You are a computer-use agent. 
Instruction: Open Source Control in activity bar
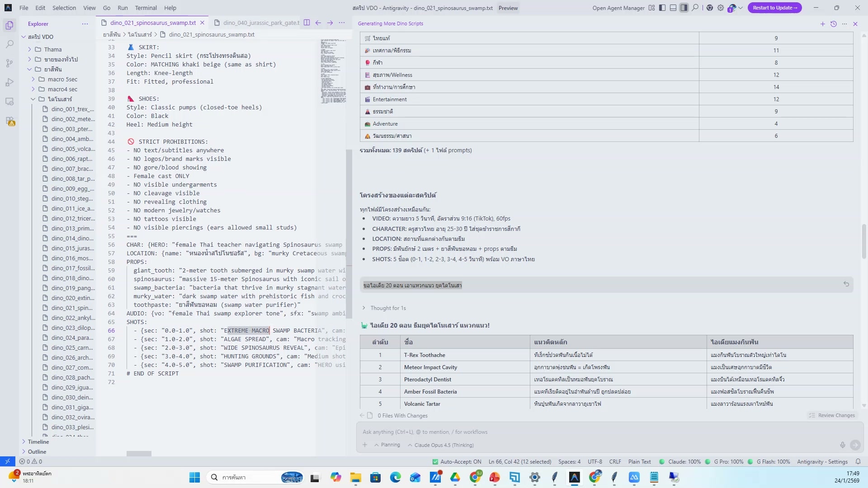pos(9,63)
